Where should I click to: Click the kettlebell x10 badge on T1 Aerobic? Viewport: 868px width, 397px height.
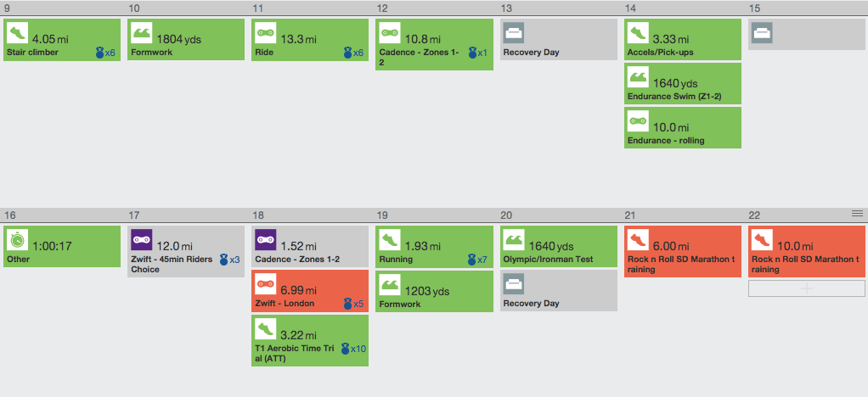coord(352,348)
